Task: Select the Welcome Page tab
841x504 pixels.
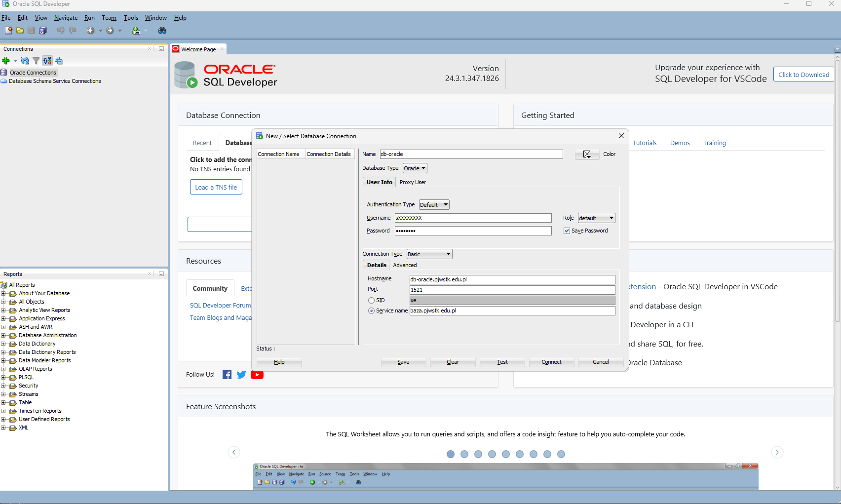Action: [198, 49]
